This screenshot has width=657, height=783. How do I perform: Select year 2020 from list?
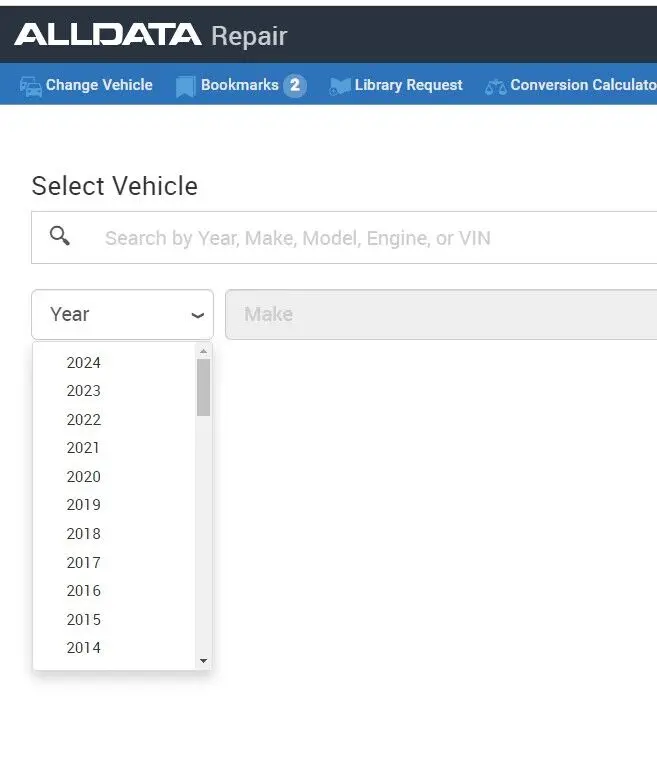click(114, 476)
